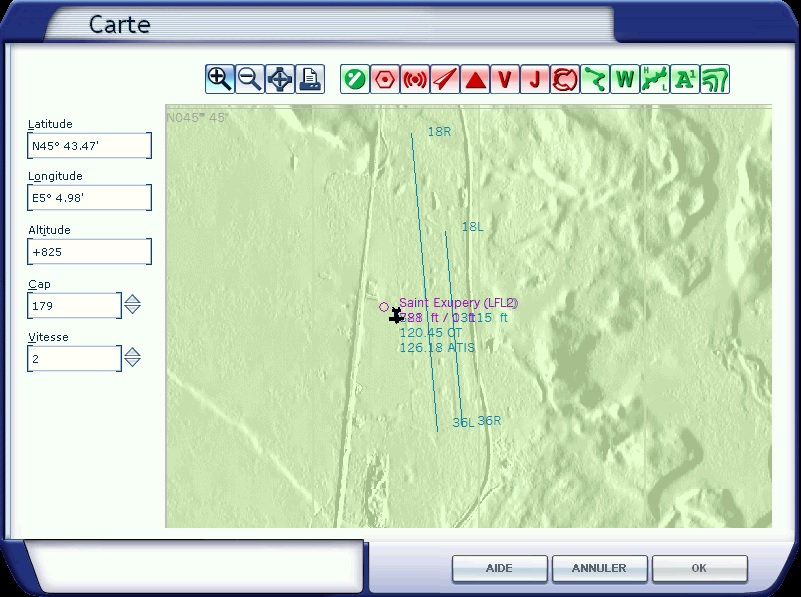
Task: Edit the Altitude field
Action: 89,251
